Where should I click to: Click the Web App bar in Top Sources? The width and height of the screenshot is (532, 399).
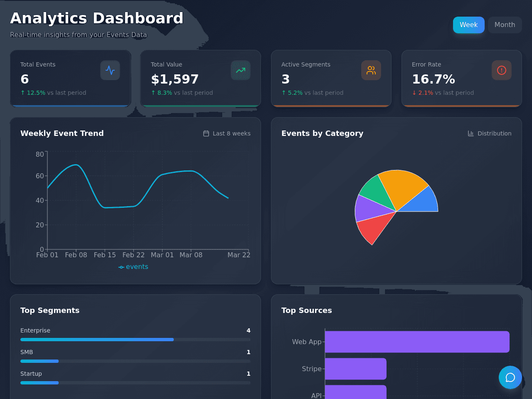pos(417,342)
